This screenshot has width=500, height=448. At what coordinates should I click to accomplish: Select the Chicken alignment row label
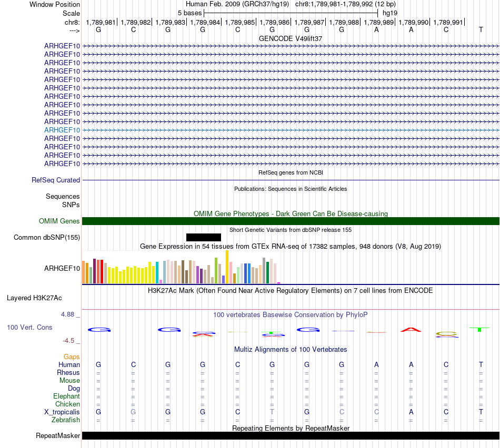[67, 404]
